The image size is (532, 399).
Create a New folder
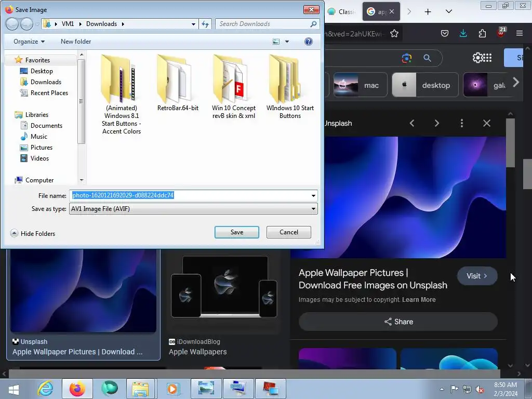coord(76,42)
